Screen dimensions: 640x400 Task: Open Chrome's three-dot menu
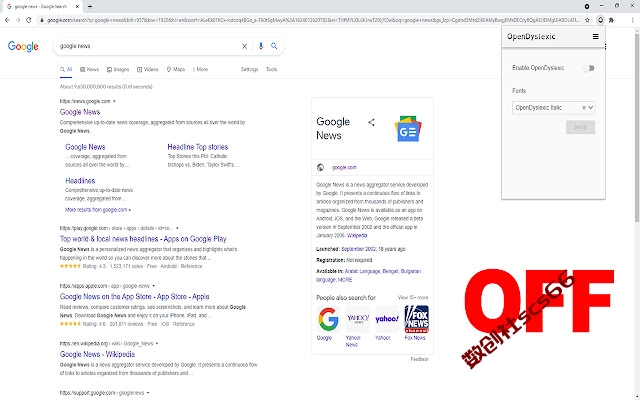(633, 20)
